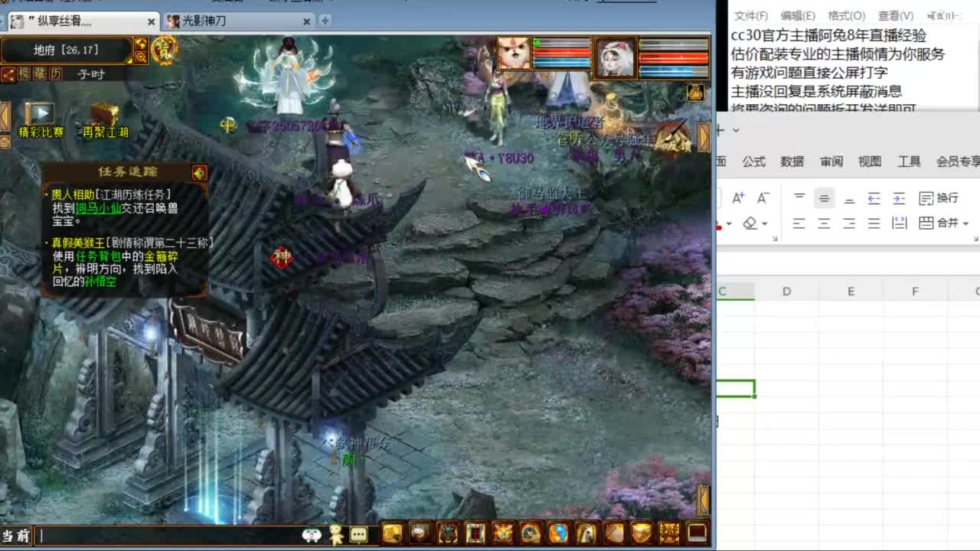The height and width of the screenshot is (551, 980).
Task: Expand left arrow panel beside 精彩比赛
Action: (5, 116)
